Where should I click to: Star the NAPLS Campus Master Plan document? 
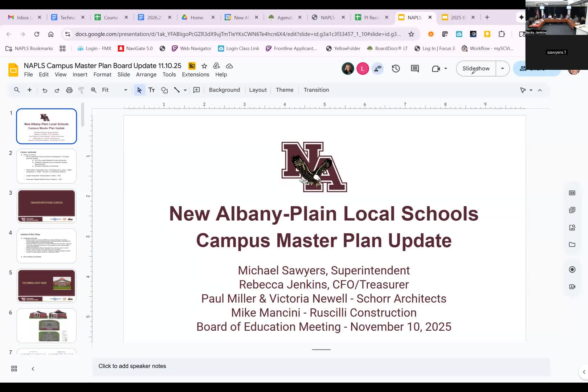[204, 66]
